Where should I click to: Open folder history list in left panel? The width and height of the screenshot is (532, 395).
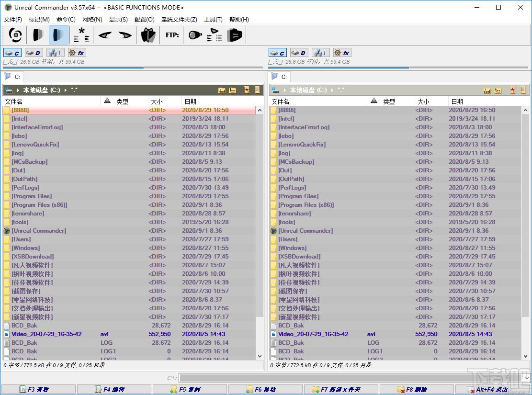(257, 90)
